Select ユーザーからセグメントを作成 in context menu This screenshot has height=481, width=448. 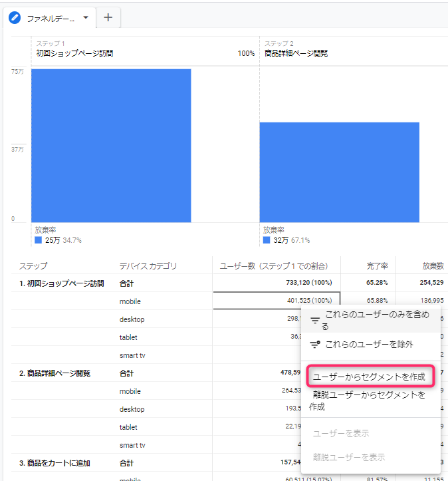coord(369,377)
